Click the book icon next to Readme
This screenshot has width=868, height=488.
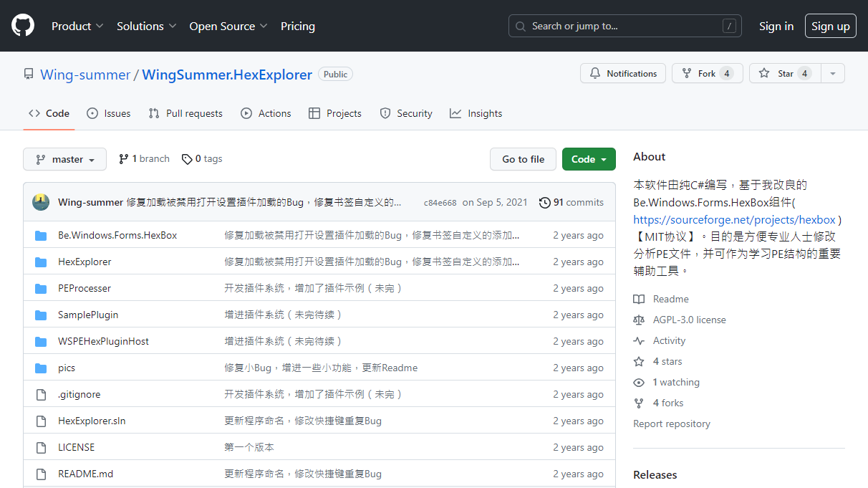pyautogui.click(x=639, y=299)
